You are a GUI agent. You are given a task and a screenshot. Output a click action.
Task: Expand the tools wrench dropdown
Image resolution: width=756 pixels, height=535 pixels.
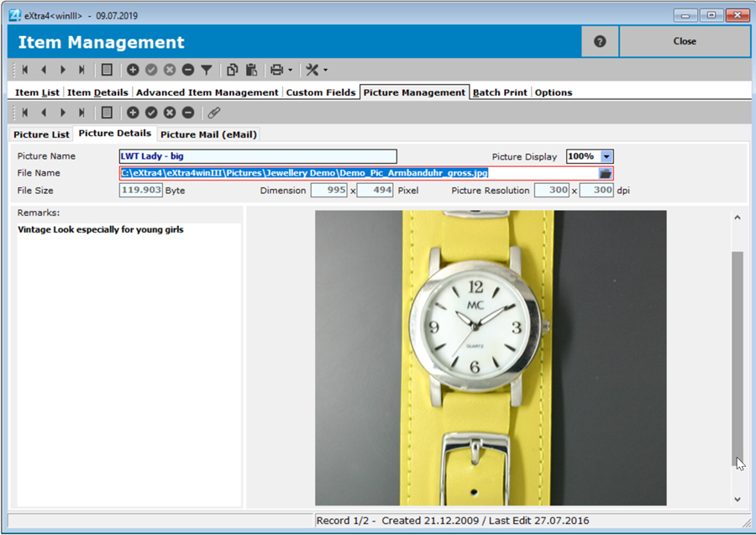[325, 70]
